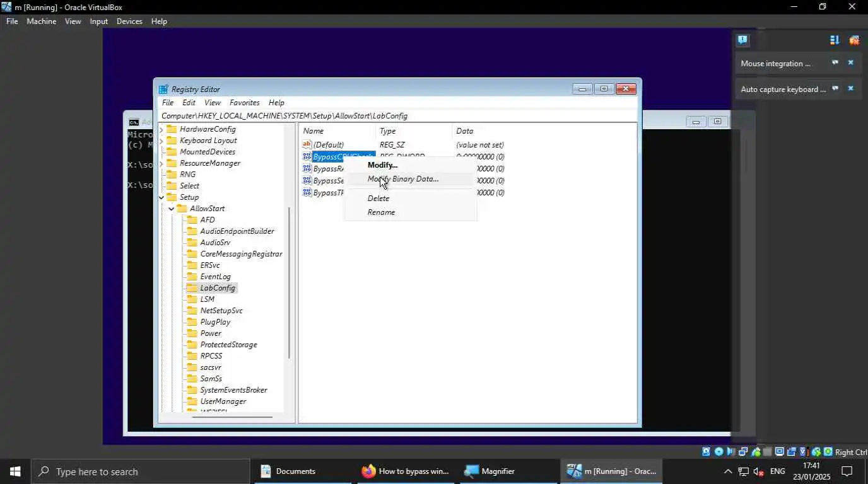The height and width of the screenshot is (484, 868).
Task: Collapse the Setup key
Action: pos(161,197)
